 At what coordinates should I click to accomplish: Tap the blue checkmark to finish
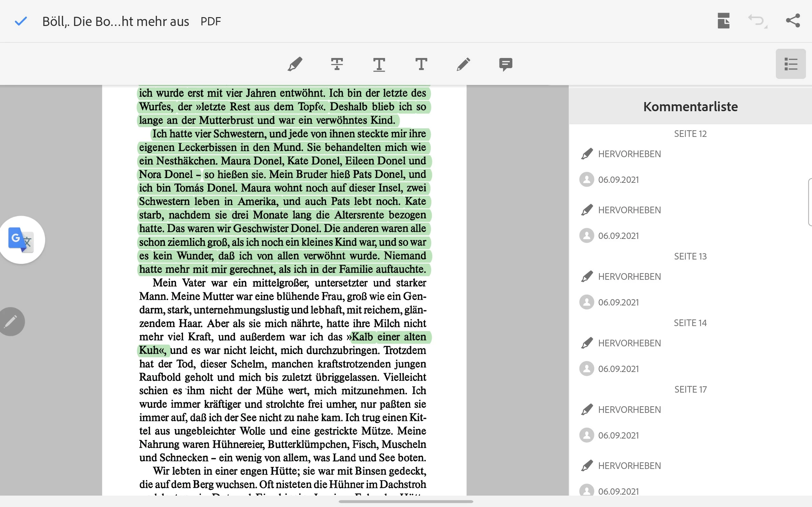click(x=21, y=21)
